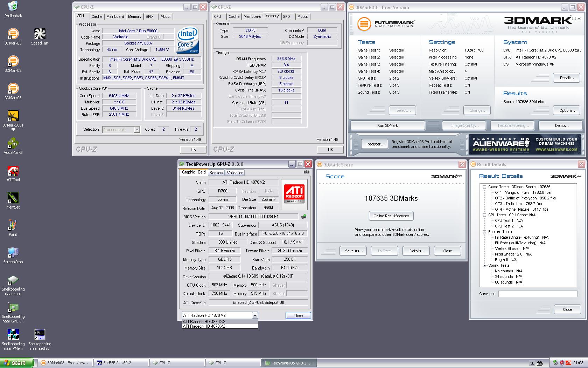Open SPD tab in left CPU-Z window
Image resolution: width=588 pixels, height=368 pixels.
click(149, 16)
